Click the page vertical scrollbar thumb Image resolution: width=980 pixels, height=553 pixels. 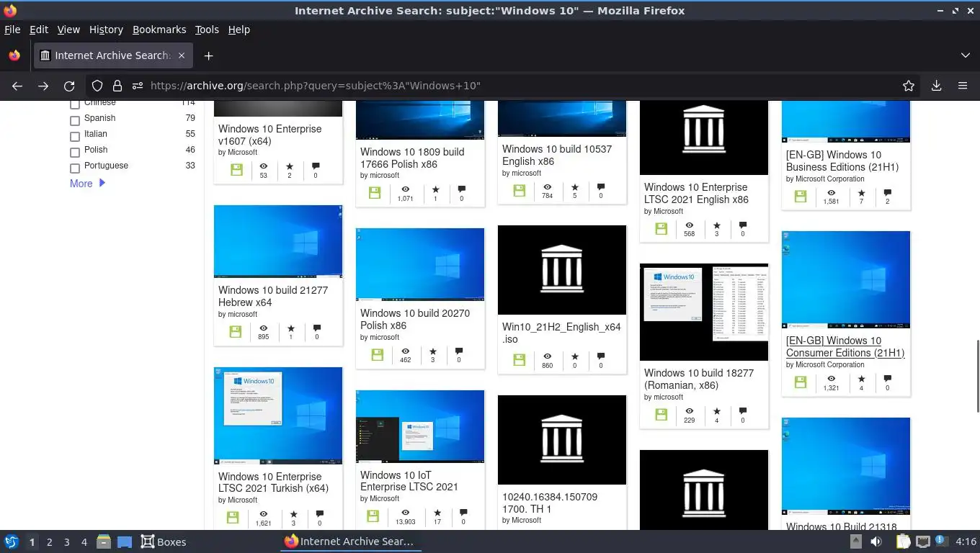click(976, 375)
